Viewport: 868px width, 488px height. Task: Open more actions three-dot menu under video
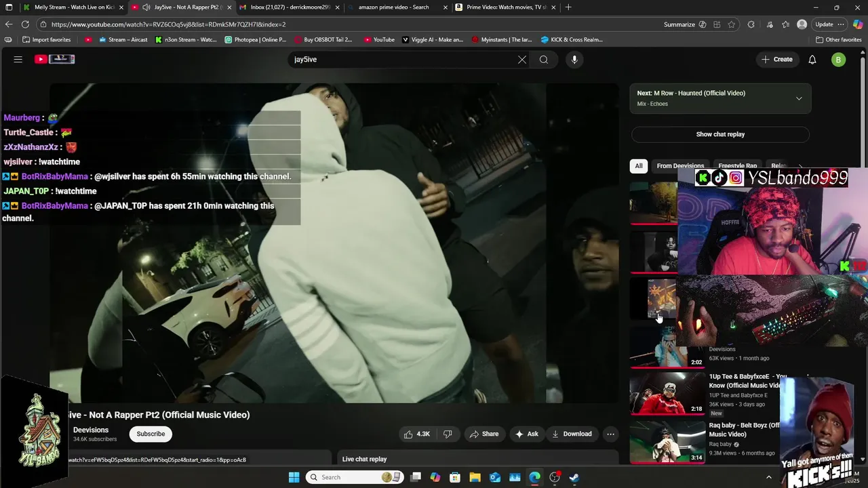coord(610,434)
